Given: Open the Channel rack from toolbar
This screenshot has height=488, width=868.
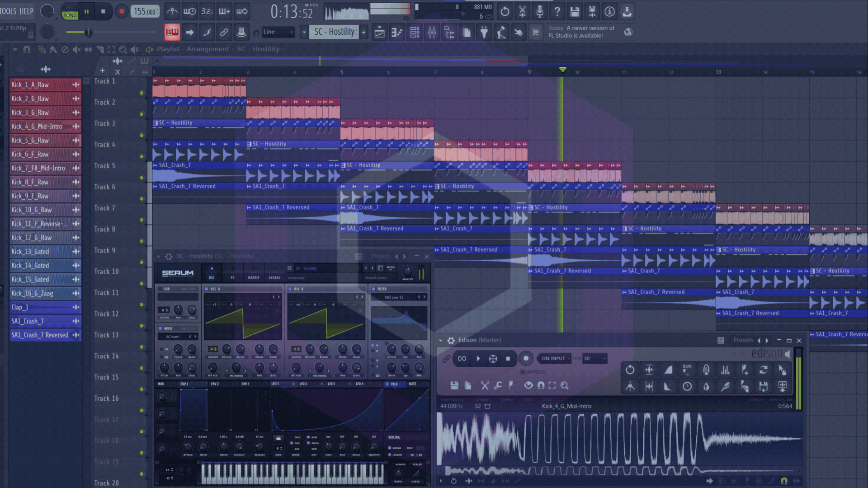Looking at the screenshot, I should point(414,32).
